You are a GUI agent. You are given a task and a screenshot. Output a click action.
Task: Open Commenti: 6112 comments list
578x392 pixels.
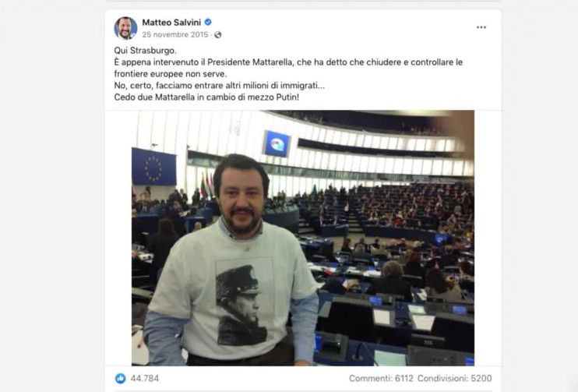(381, 378)
